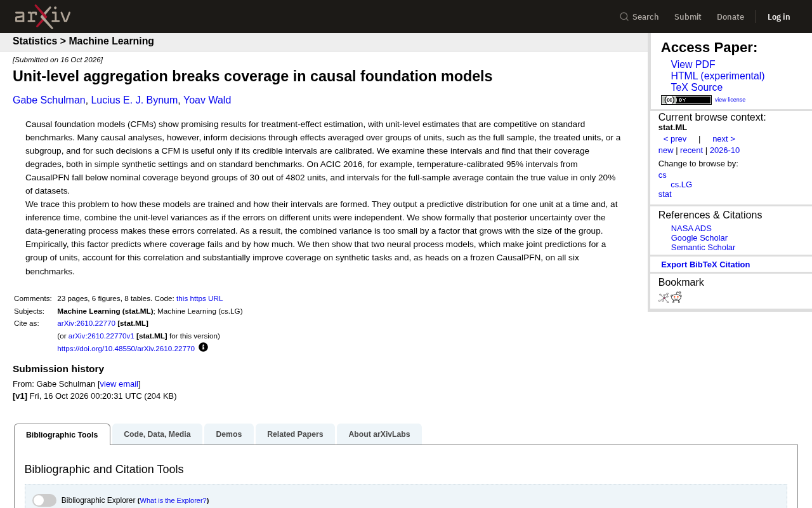Screen dimensions: 812x508
Task: Open the HTML (experimental) version
Action: (x=717, y=76)
